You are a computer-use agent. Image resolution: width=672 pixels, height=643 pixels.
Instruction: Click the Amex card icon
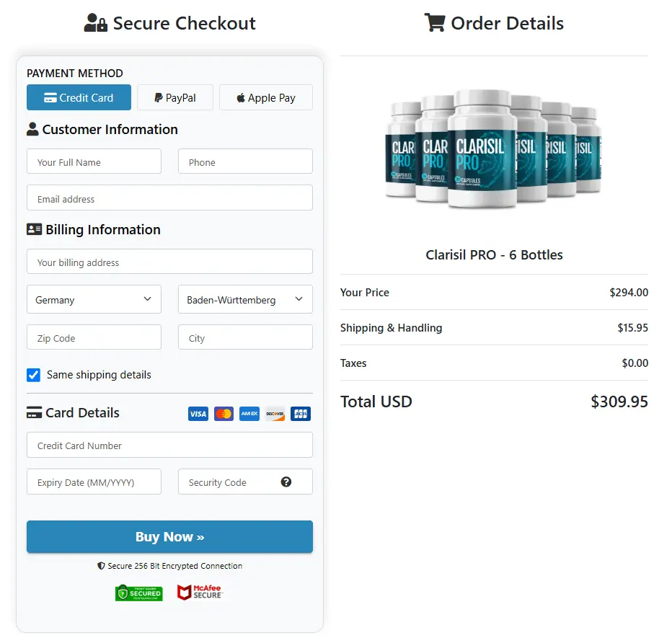249,414
